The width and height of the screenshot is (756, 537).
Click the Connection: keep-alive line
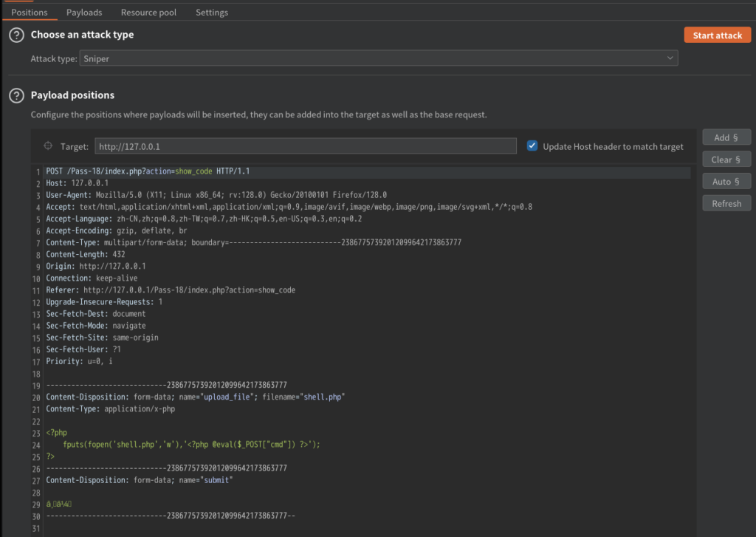pyautogui.click(x=92, y=278)
